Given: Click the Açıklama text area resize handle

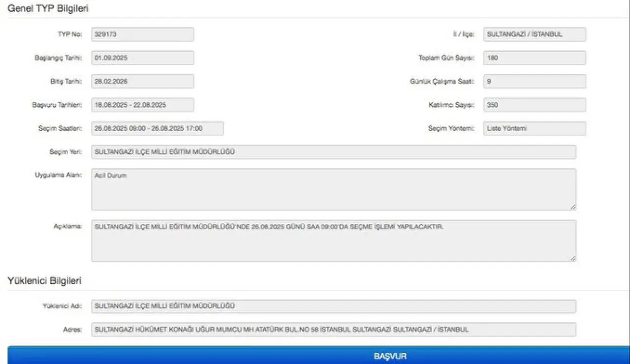Looking at the screenshot, I should [573, 259].
